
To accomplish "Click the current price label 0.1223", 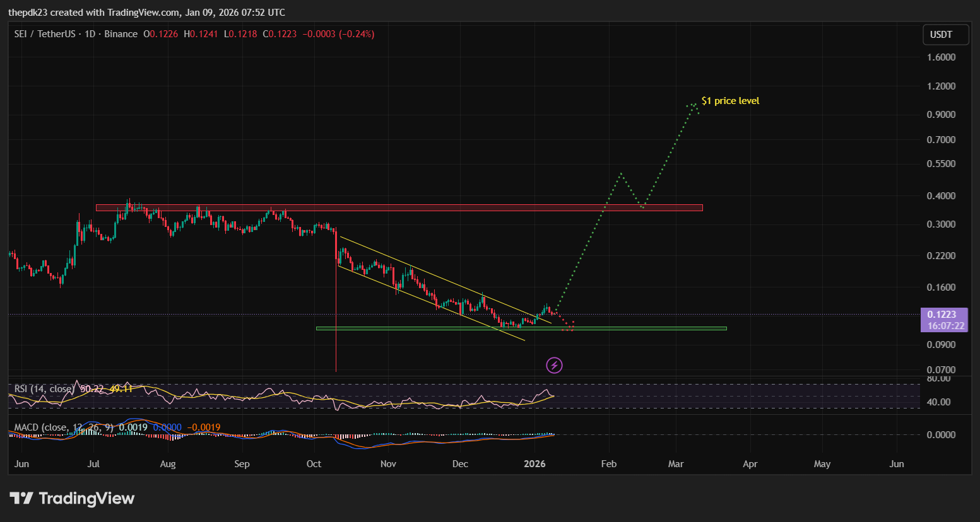I will pyautogui.click(x=944, y=315).
